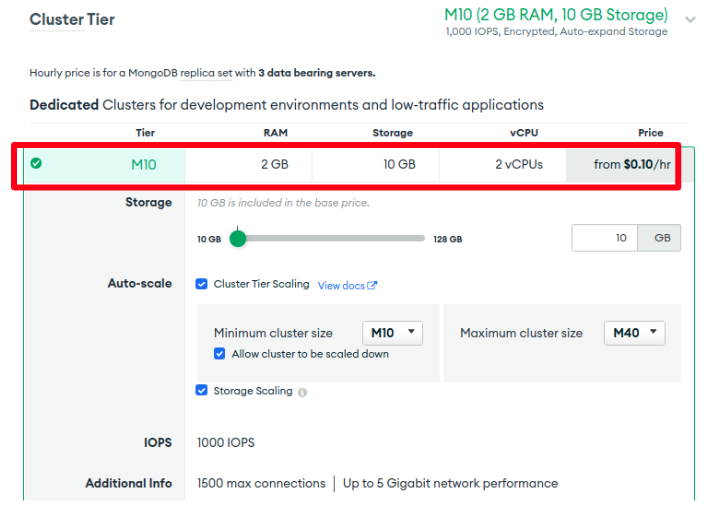Click the Cluster Tier Scaling label text

pyautogui.click(x=262, y=284)
